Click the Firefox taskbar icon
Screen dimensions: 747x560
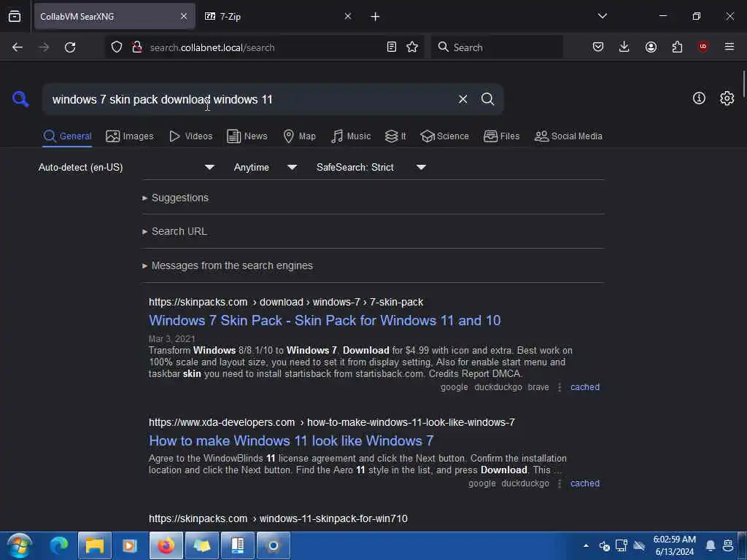[166, 545]
